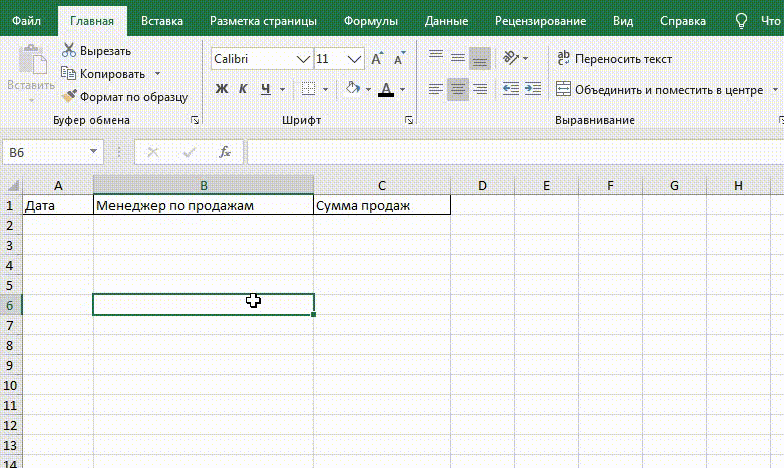This screenshot has height=468, width=784.
Task: Apply font color A with black bar
Action: [386, 89]
